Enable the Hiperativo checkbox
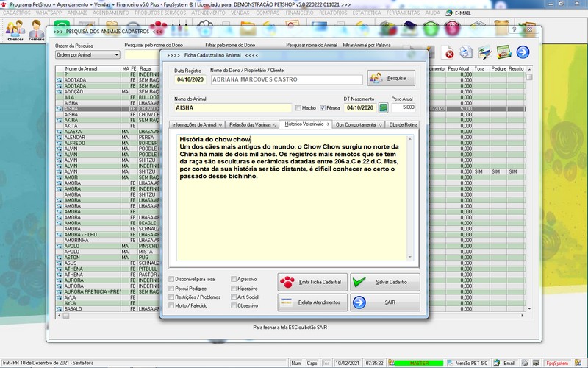Screen dimensions: 588x368 point(234,289)
